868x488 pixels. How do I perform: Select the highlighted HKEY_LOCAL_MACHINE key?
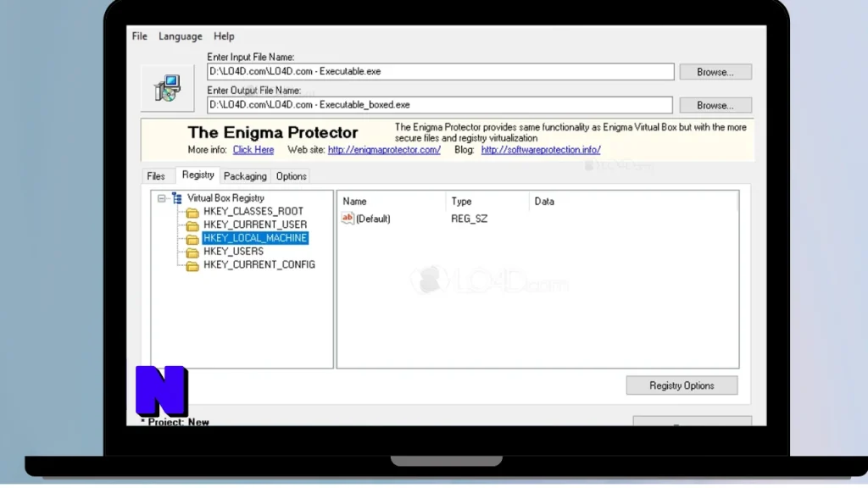pyautogui.click(x=254, y=238)
